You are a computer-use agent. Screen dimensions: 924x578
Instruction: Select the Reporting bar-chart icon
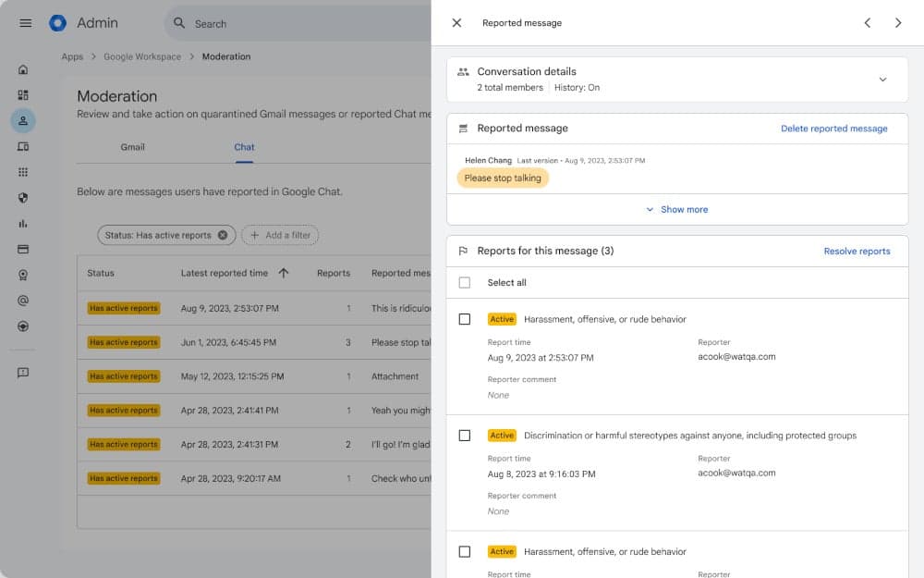coord(24,222)
